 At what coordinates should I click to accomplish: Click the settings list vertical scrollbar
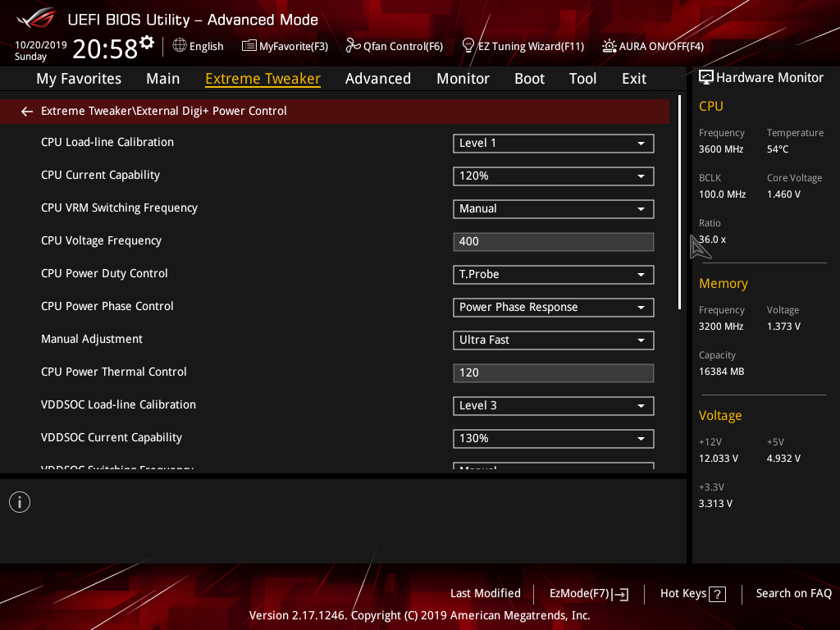(679, 203)
